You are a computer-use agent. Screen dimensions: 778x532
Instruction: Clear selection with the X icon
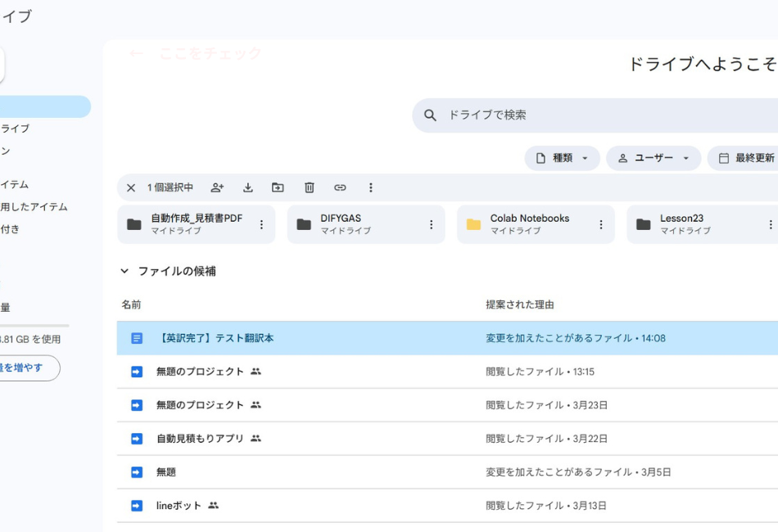click(x=131, y=187)
